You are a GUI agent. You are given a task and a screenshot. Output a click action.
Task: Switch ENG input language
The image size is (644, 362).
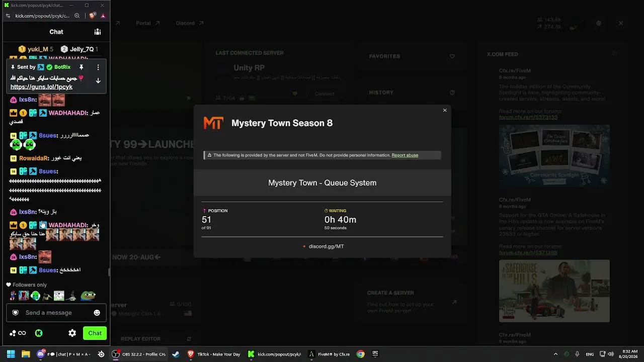click(x=590, y=354)
